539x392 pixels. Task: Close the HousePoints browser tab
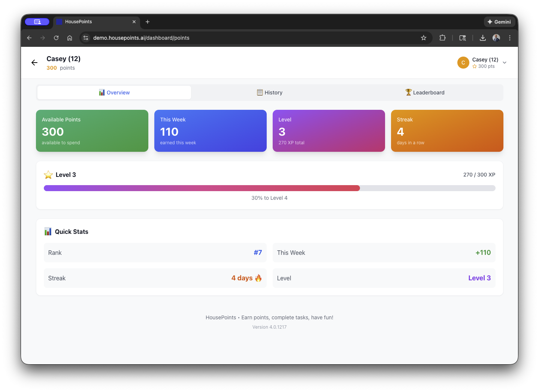(134, 22)
